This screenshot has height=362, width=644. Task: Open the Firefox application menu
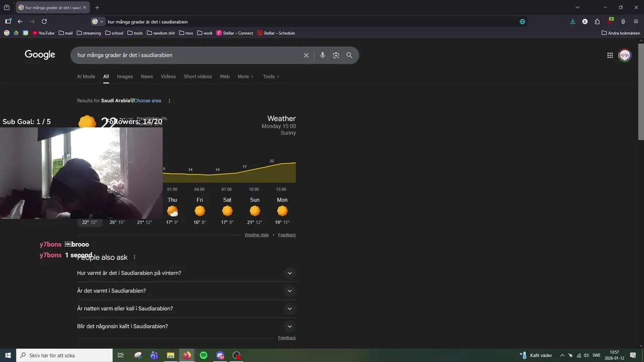(x=636, y=22)
